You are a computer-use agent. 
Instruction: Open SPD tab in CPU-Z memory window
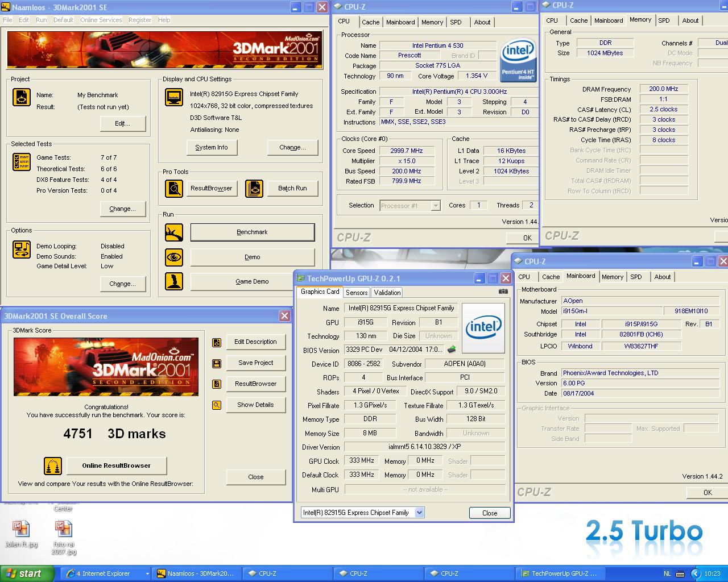tap(664, 20)
